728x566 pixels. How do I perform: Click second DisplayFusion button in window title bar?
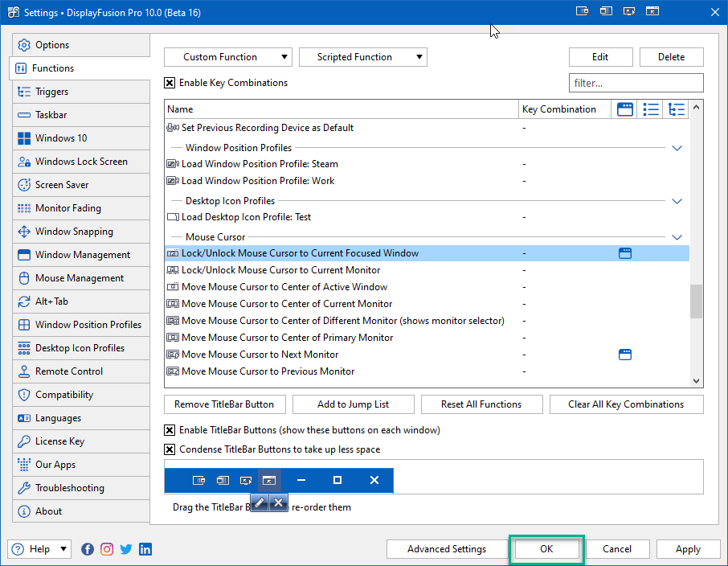(605, 11)
